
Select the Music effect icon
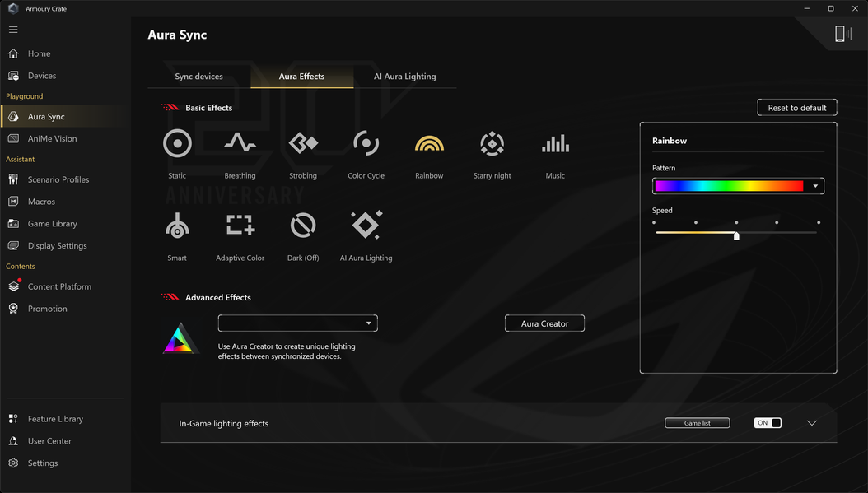tap(555, 143)
